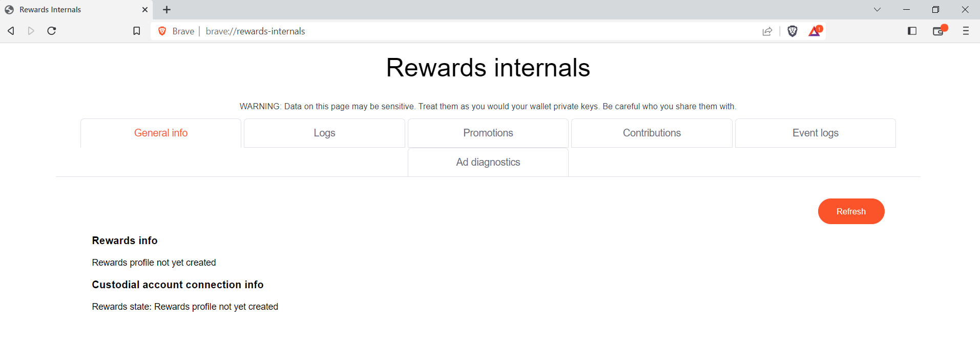Image resolution: width=980 pixels, height=359 pixels.
Task: Toggle the sidebar panel icon
Action: click(912, 31)
